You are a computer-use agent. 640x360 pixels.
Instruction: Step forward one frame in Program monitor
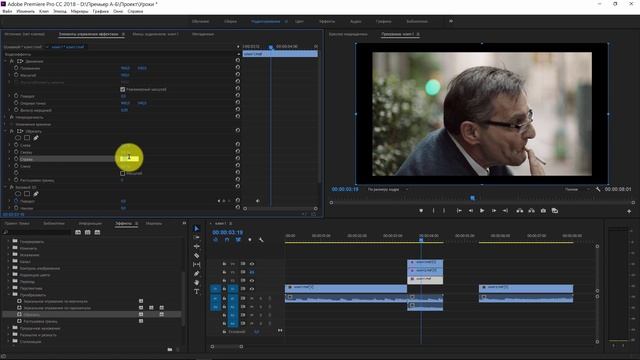493,211
